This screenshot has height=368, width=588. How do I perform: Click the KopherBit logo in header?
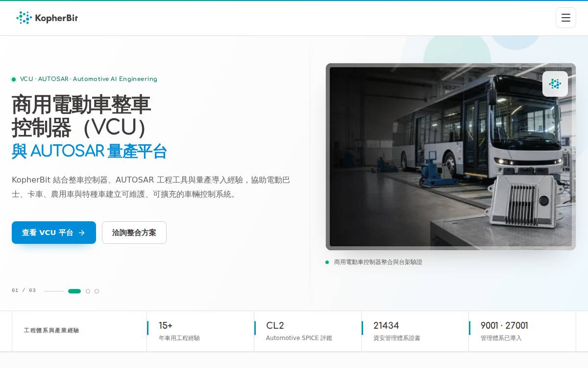coord(47,18)
